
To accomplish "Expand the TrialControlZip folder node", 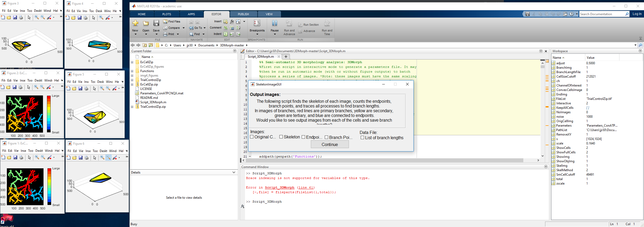I will pyautogui.click(x=132, y=80).
